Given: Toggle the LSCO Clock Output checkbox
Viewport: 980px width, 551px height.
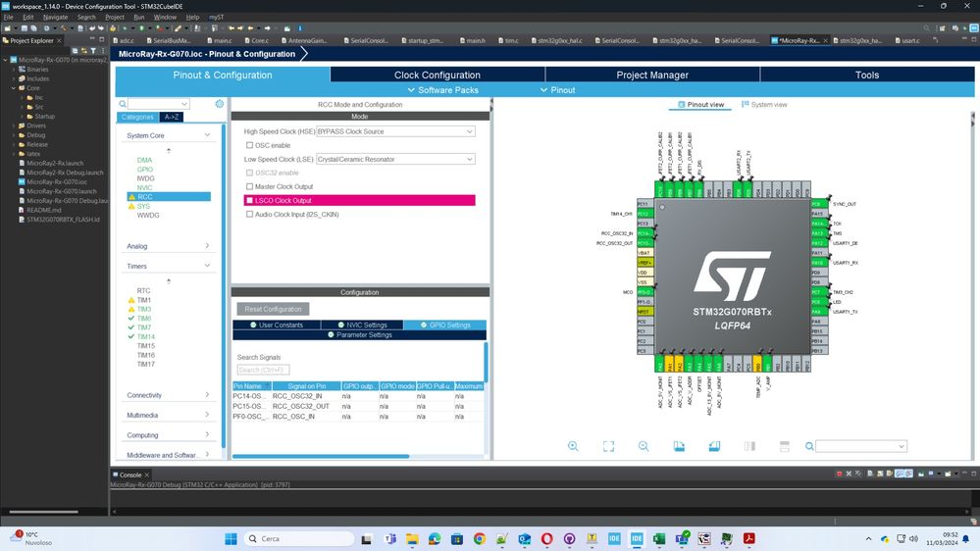Looking at the screenshot, I should click(249, 201).
